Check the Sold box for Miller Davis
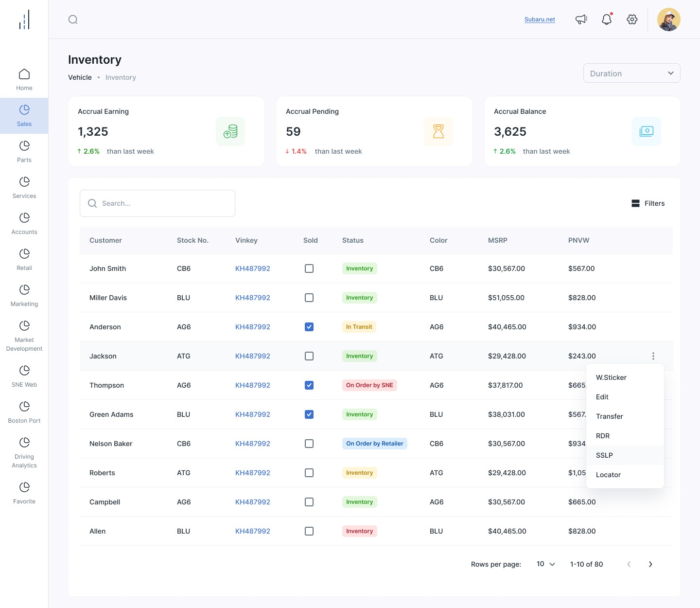The width and height of the screenshot is (700, 608). pyautogui.click(x=309, y=298)
